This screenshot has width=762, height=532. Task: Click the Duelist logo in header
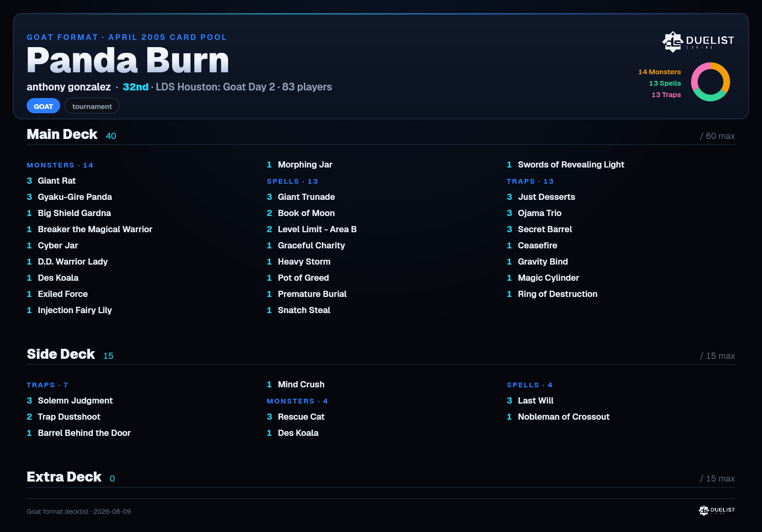(698, 41)
